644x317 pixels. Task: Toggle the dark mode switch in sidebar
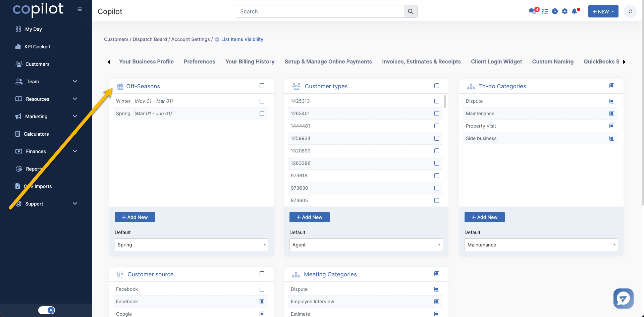(47, 310)
